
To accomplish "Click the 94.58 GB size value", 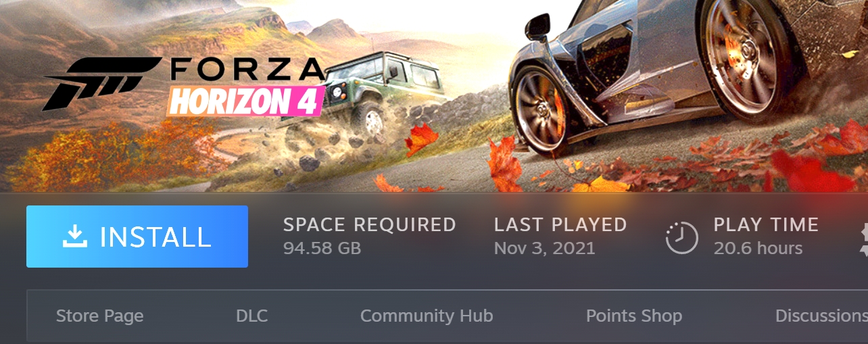I will pyautogui.click(x=322, y=248).
